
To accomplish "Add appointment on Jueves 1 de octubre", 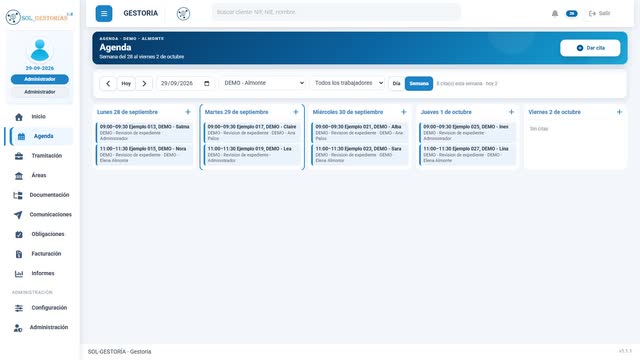I will (511, 112).
